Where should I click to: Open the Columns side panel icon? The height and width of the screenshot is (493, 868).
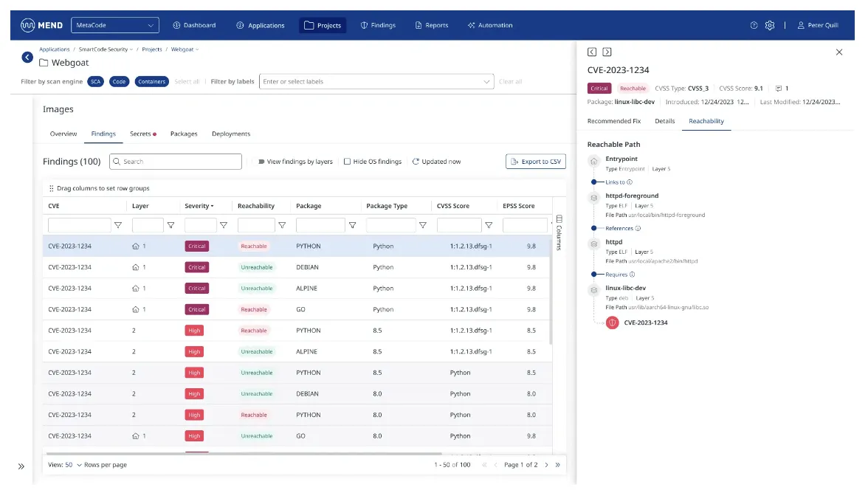pyautogui.click(x=559, y=233)
